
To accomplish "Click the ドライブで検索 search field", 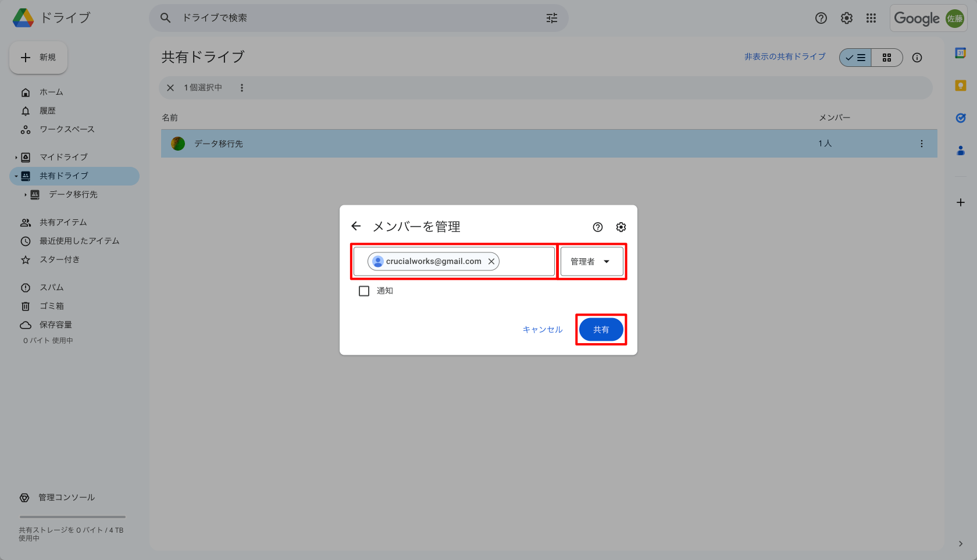I will coord(359,18).
